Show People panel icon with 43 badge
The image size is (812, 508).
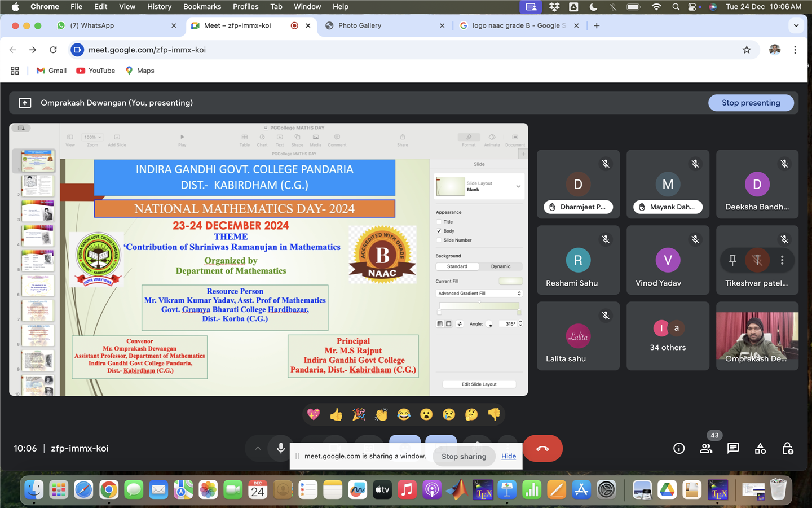coord(706,448)
